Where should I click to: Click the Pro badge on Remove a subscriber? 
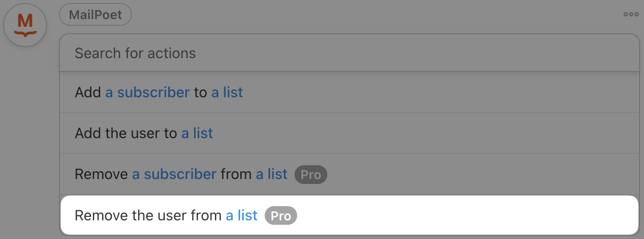point(310,175)
